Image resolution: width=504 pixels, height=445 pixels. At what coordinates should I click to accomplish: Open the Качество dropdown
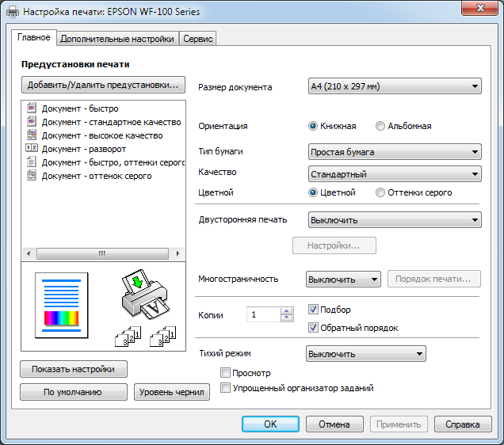pos(395,174)
